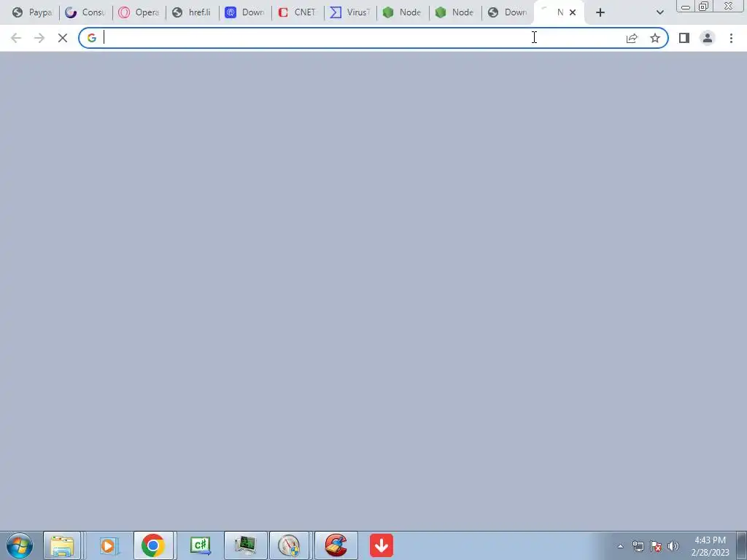Open the C# application in taskbar
The width and height of the screenshot is (747, 560).
200,545
